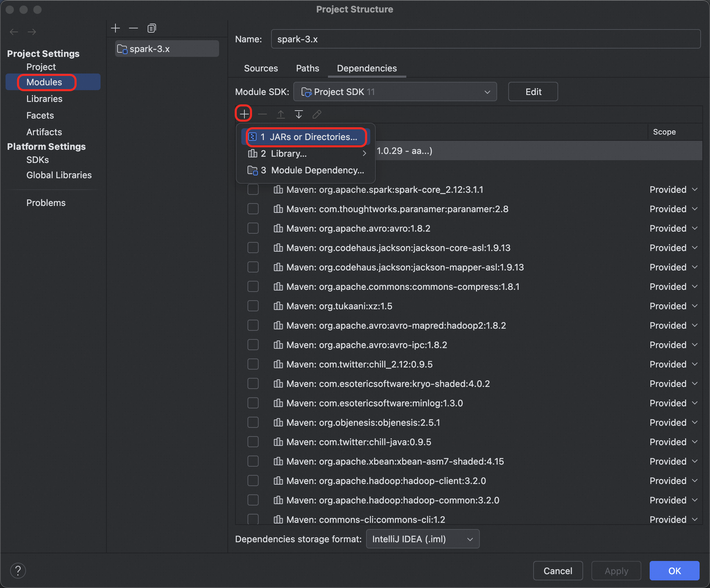Click the navigate back arrow
Image resolution: width=710 pixels, height=588 pixels.
pyautogui.click(x=14, y=32)
